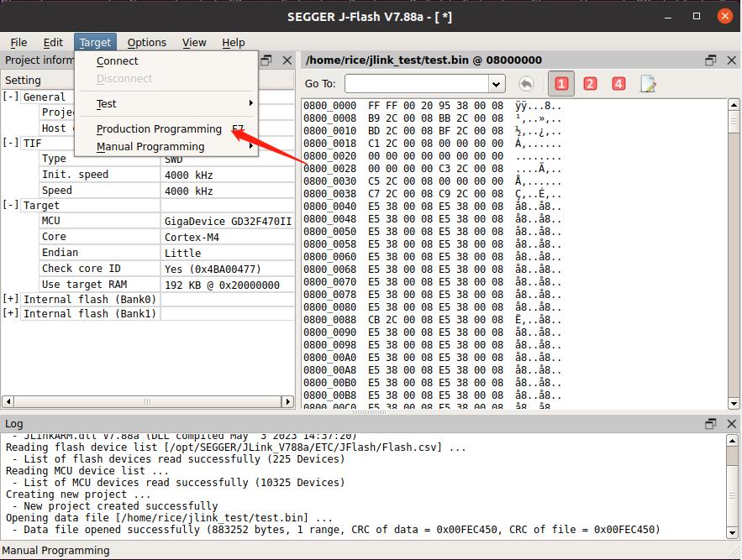Screen dimensions: 742x560
Task: Open the View menu
Action: click(194, 43)
